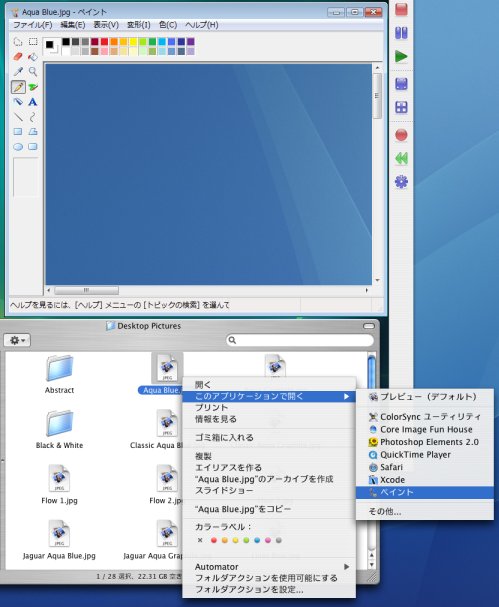Click the green rewind arrows in Parallels toolbar
The height and width of the screenshot is (607, 499).
click(401, 158)
